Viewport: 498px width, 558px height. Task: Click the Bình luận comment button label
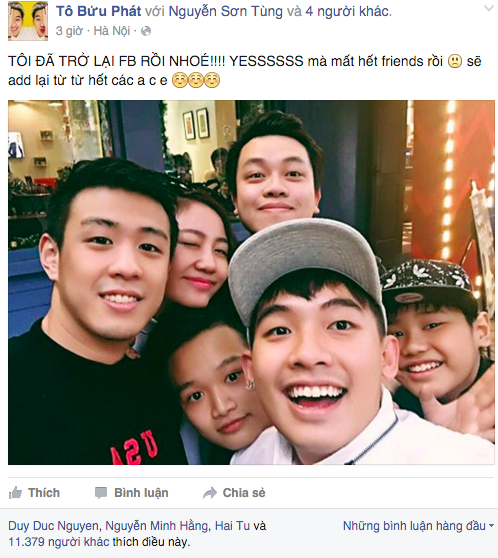point(141,493)
